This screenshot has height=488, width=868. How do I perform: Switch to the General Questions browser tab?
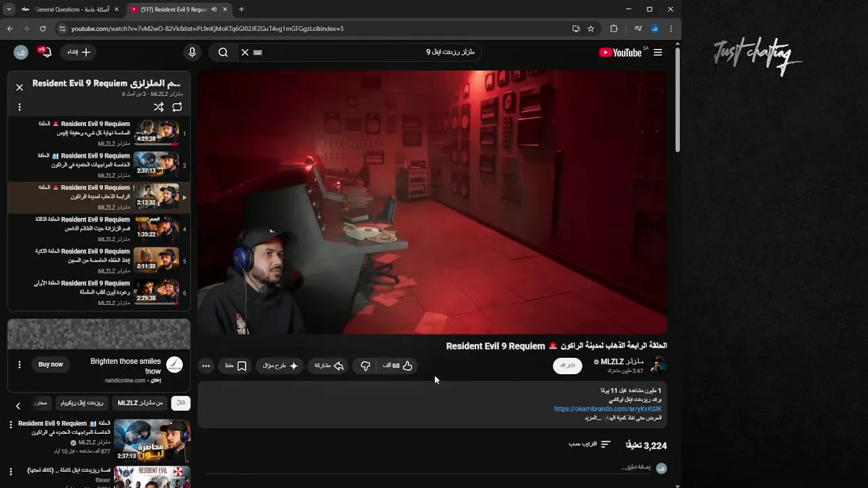tap(71, 9)
